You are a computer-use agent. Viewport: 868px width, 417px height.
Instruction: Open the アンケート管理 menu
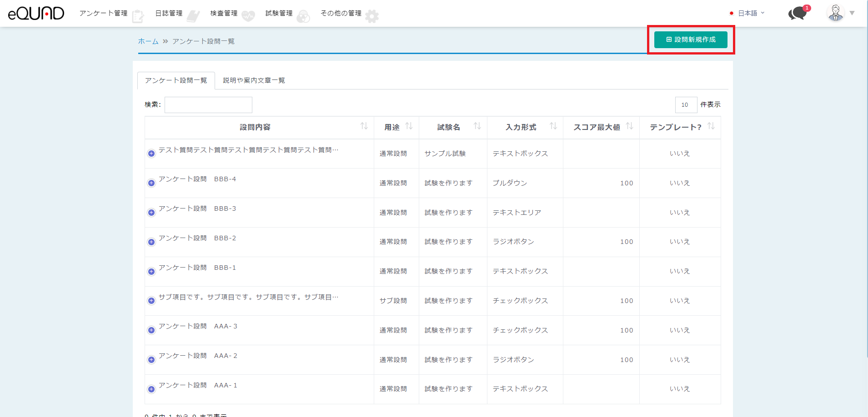[x=104, y=13]
